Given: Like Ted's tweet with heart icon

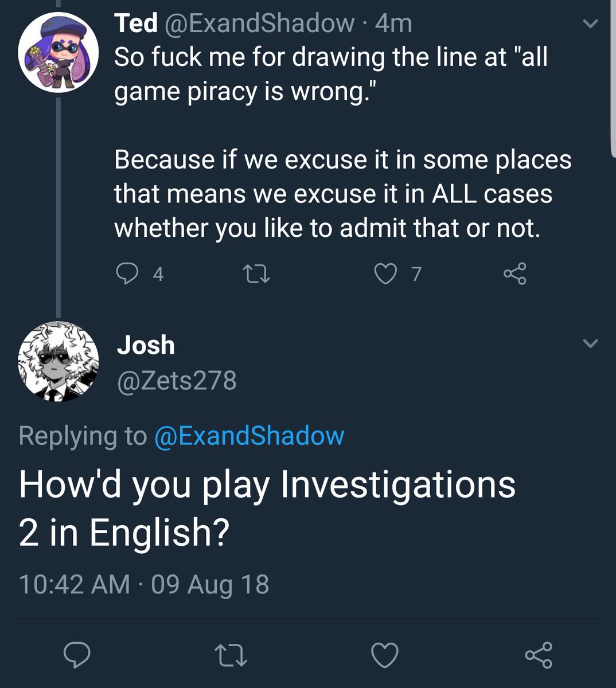Looking at the screenshot, I should pos(385,274).
